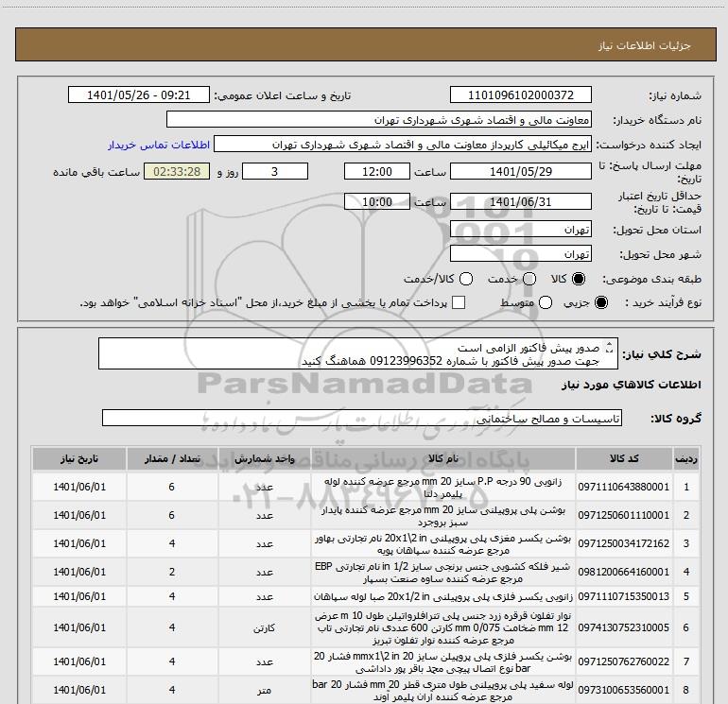The height and width of the screenshot is (704, 728).
Task: Click the description box scroll stepper arrows
Action: tap(610, 347)
